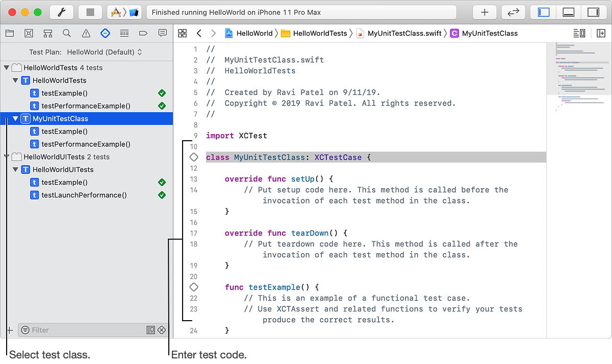Click green status of HelloWorldTests testExample()
Viewport: 612px width, 364px height.
pos(162,93)
